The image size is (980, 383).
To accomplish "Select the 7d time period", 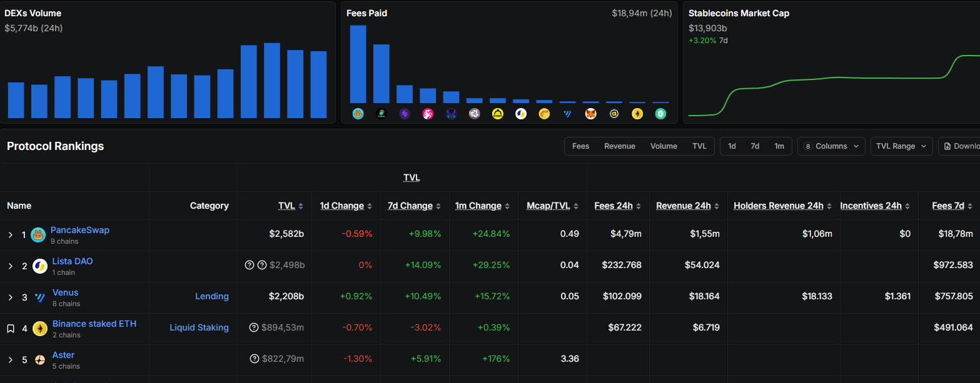I will point(755,146).
